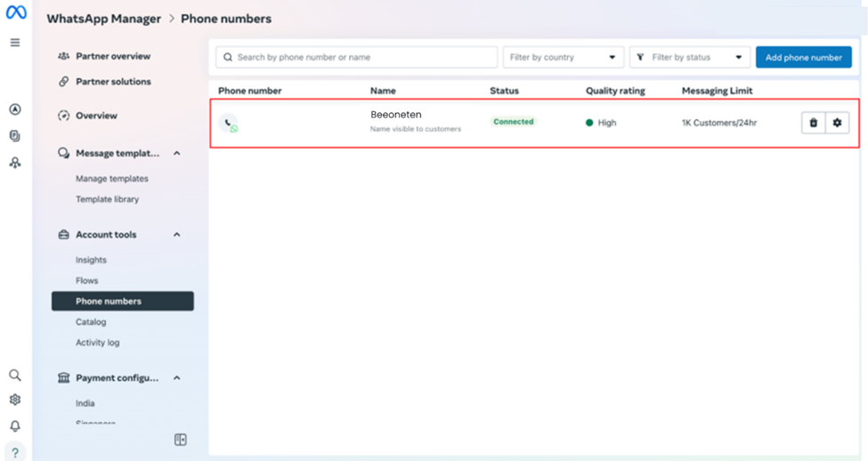Open the notifications bell icon
This screenshot has width=868, height=461.
(15, 425)
